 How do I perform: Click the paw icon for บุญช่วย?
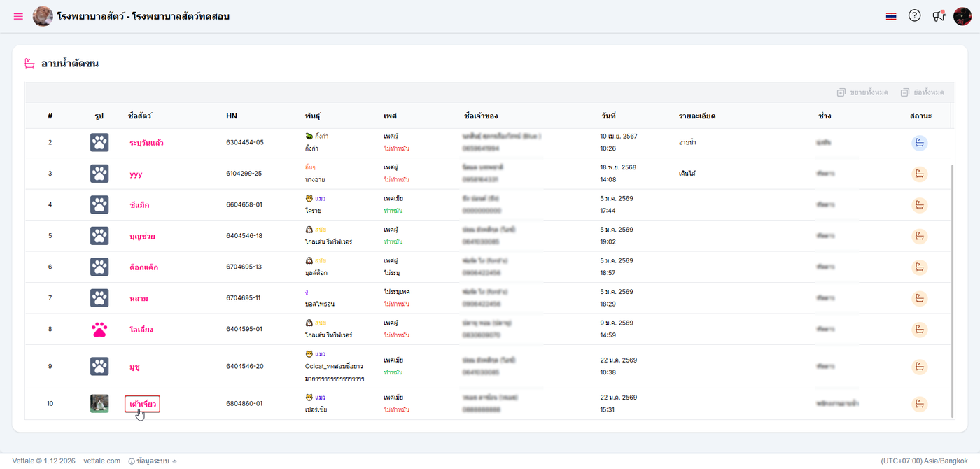99,236
